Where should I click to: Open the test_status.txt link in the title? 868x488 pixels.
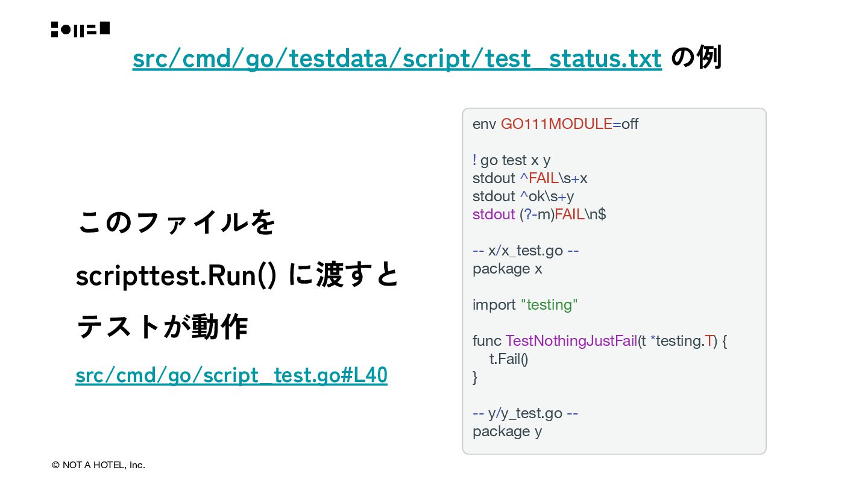pyautogui.click(x=397, y=58)
